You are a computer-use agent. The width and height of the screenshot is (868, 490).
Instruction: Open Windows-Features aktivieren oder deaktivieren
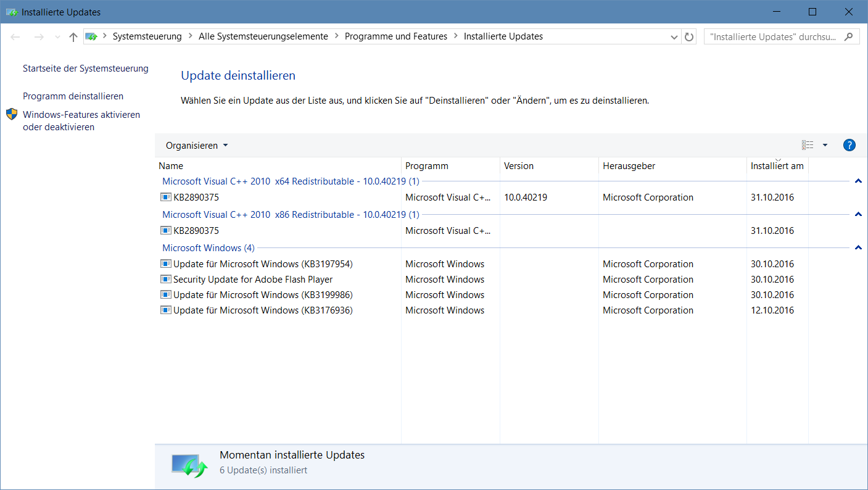point(81,121)
